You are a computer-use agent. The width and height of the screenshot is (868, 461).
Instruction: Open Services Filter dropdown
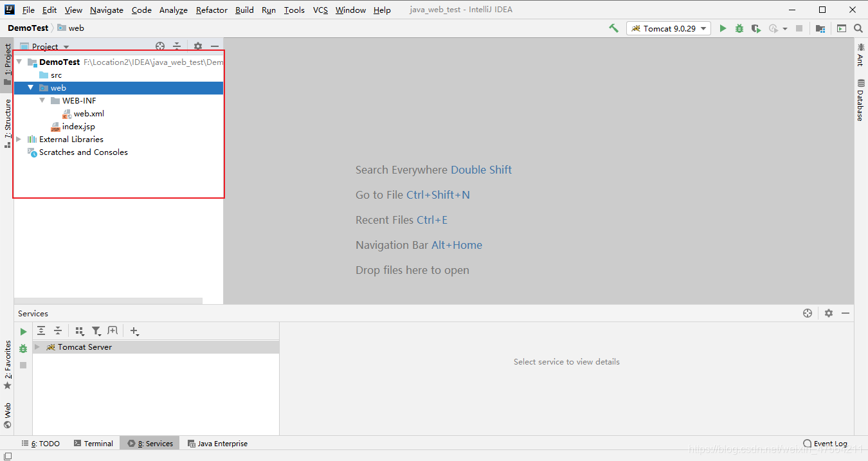point(96,330)
